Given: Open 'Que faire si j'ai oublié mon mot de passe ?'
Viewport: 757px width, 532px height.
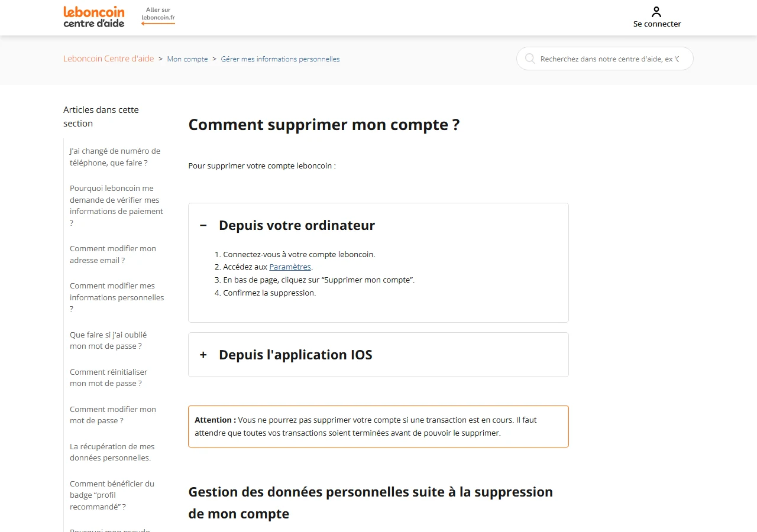Looking at the screenshot, I should coord(108,340).
